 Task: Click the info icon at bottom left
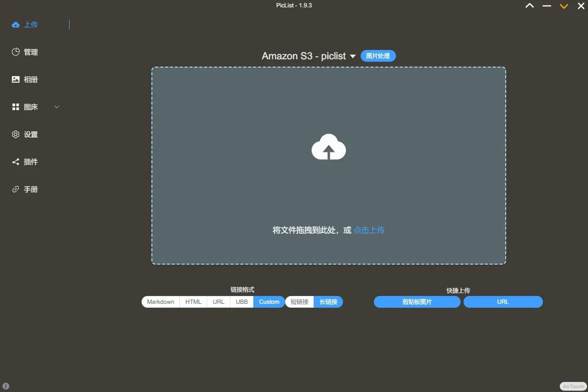pos(6,386)
